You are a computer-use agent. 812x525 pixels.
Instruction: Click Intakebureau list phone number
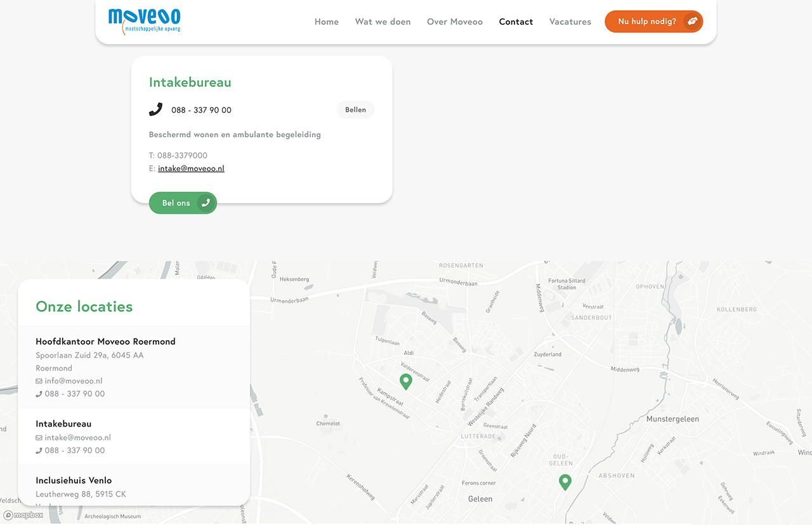pos(75,450)
